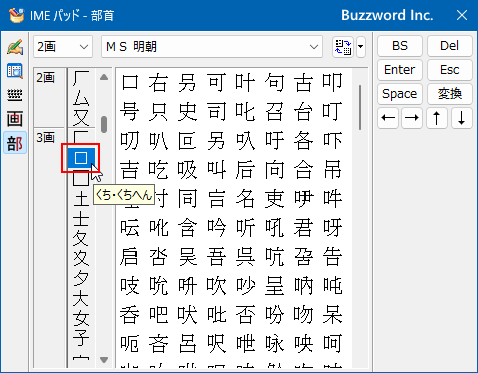Click the down arrow key button
The width and height of the screenshot is (478, 373).
click(x=462, y=118)
